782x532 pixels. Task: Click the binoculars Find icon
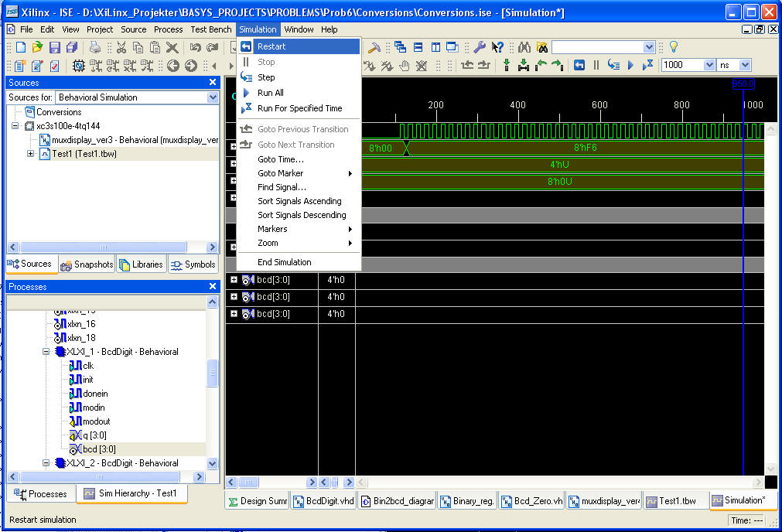tap(524, 47)
